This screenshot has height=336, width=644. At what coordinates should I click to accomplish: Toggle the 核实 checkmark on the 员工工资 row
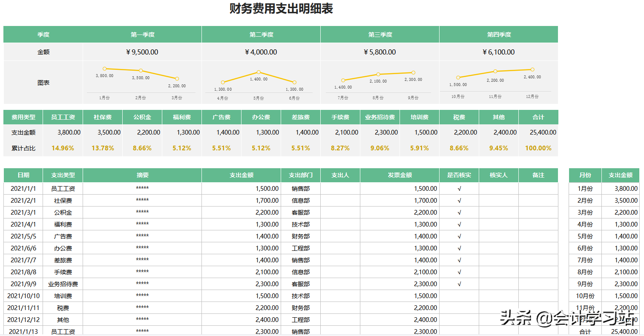459,188
